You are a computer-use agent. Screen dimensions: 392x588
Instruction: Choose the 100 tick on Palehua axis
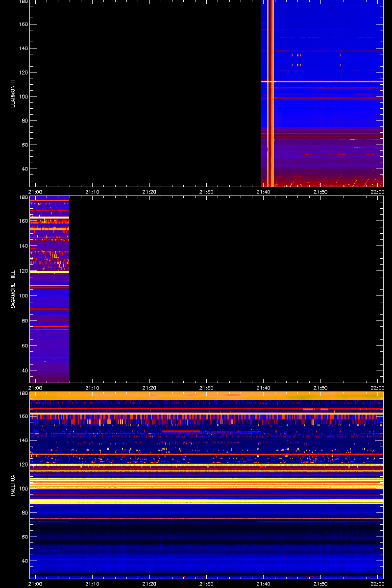pyautogui.click(x=24, y=489)
